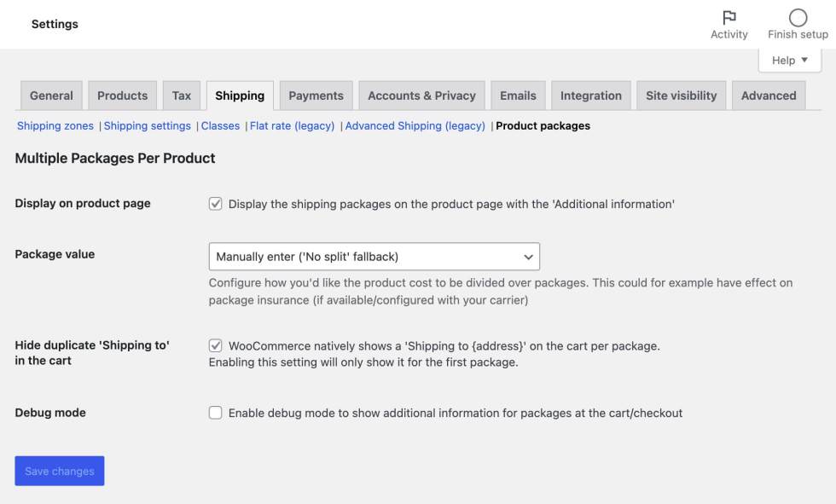Go to the Advanced tab
The width and height of the screenshot is (836, 504).
coord(768,96)
